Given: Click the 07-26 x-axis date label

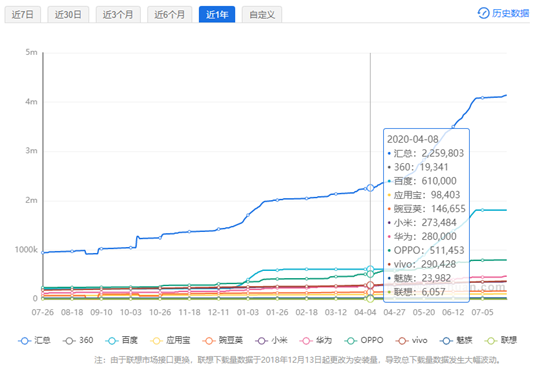Looking at the screenshot, I should [x=43, y=313].
